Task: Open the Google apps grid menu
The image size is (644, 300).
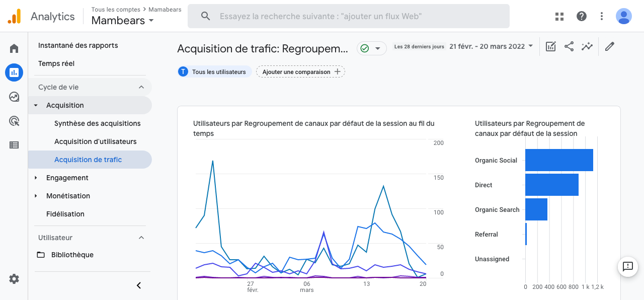Action: (x=559, y=16)
